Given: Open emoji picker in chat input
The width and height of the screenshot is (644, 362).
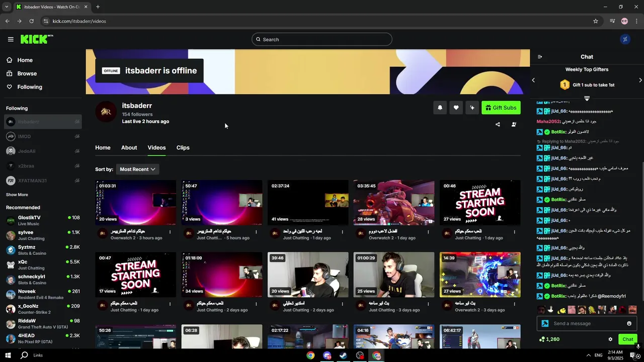Looking at the screenshot, I should [629, 323].
